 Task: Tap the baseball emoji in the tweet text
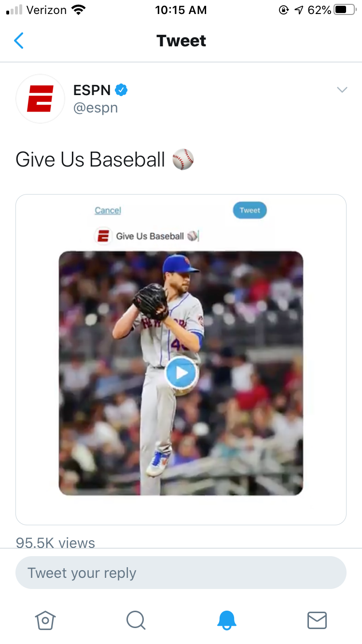pos(183,159)
